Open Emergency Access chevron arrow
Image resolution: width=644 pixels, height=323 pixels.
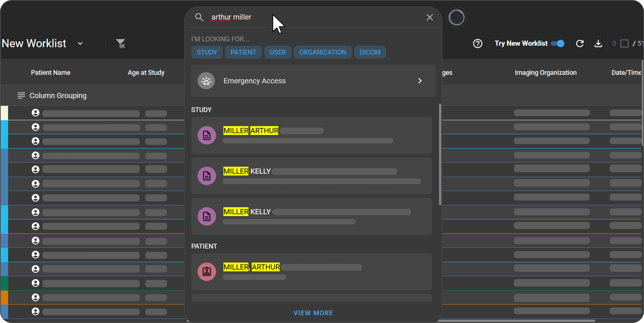pyautogui.click(x=420, y=81)
